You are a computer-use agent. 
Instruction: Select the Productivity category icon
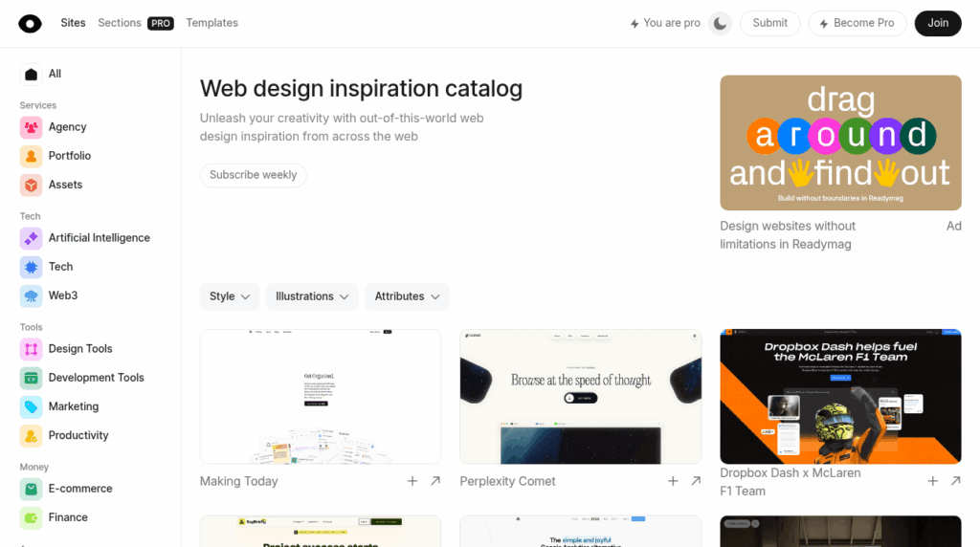(32, 436)
